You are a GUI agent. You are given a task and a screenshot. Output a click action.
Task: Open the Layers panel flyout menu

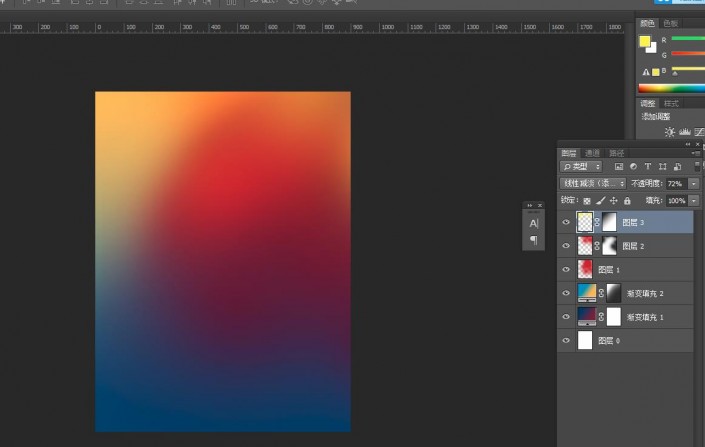click(x=695, y=153)
